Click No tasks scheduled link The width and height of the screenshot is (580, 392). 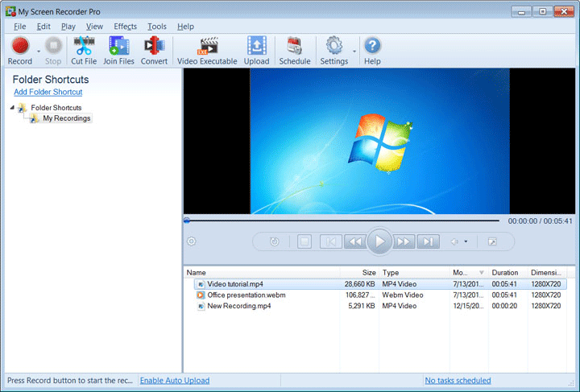point(458,381)
